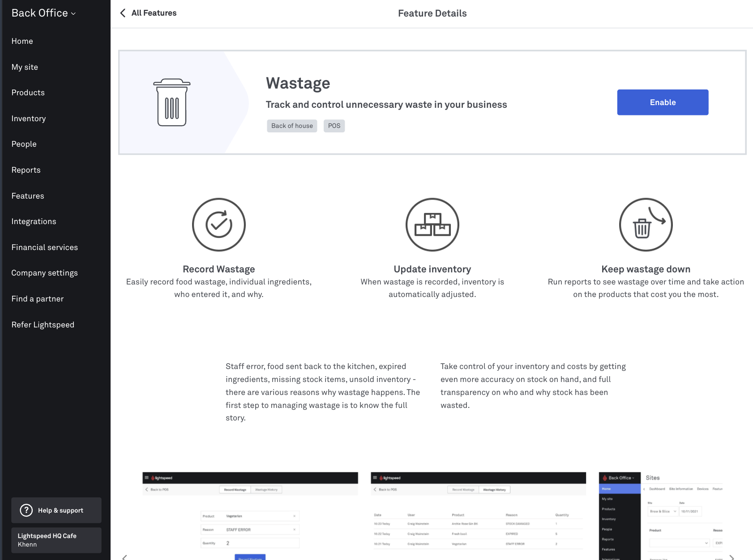Click the Feature Details page title
This screenshot has height=560, width=753.
(x=432, y=13)
